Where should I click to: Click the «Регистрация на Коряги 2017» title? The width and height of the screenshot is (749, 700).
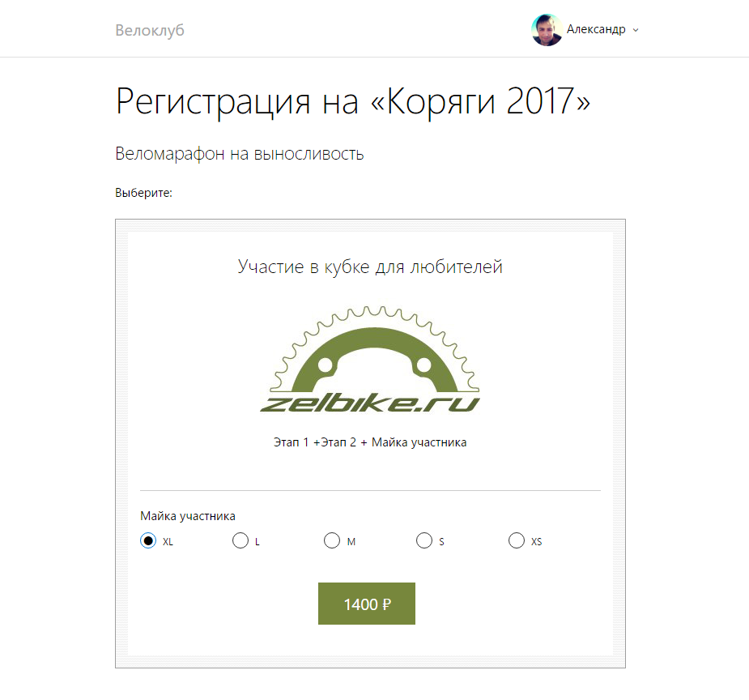pos(353,101)
